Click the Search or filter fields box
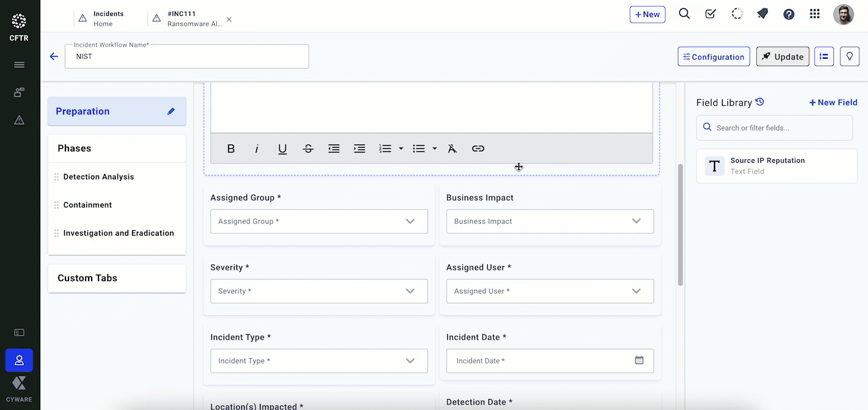This screenshot has height=410, width=868. click(x=774, y=128)
